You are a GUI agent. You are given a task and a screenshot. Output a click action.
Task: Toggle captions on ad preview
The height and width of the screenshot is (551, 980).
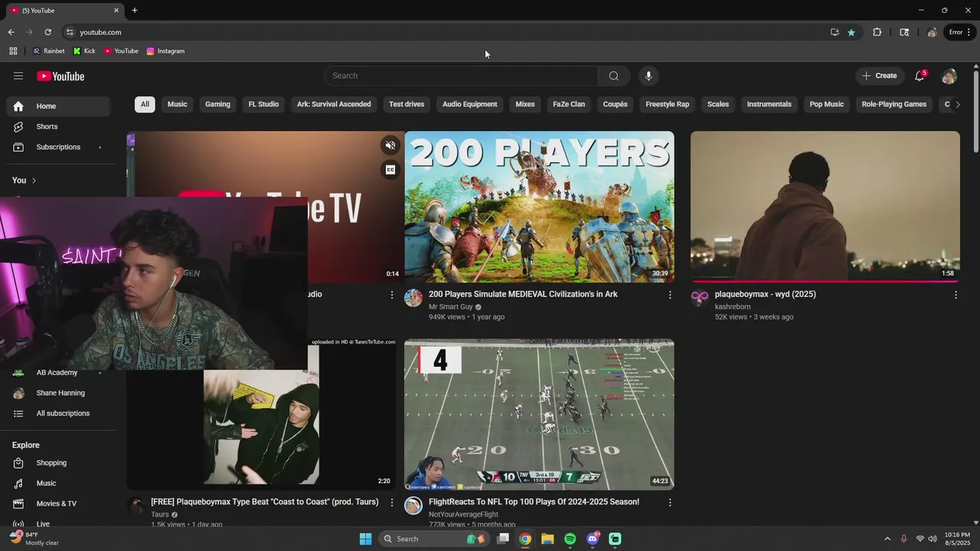point(390,170)
